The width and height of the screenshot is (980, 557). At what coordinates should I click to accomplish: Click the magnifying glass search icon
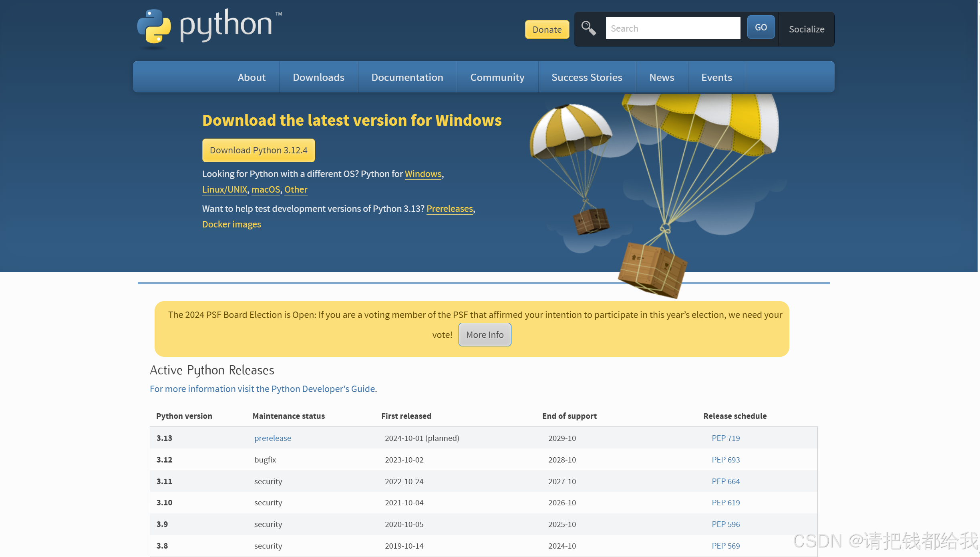588,28
